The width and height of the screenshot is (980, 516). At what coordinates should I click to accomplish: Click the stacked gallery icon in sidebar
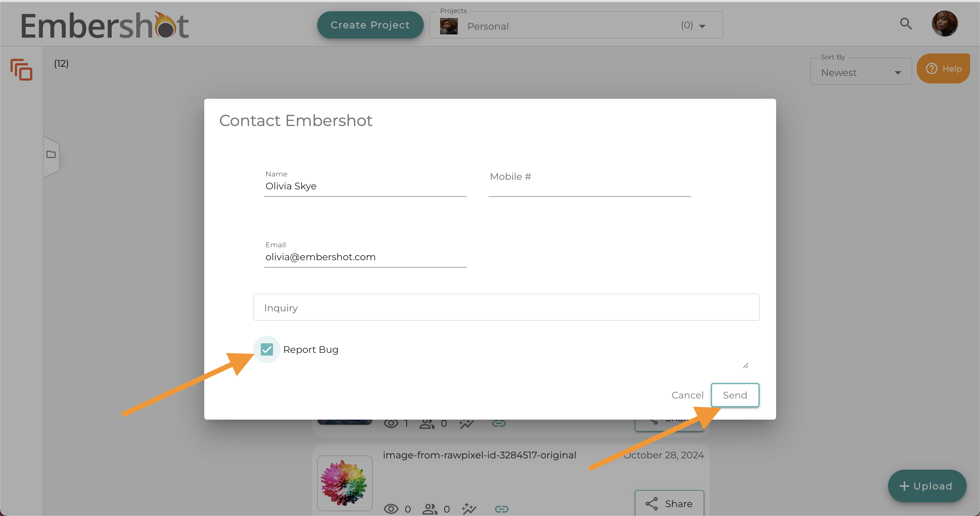coord(21,69)
